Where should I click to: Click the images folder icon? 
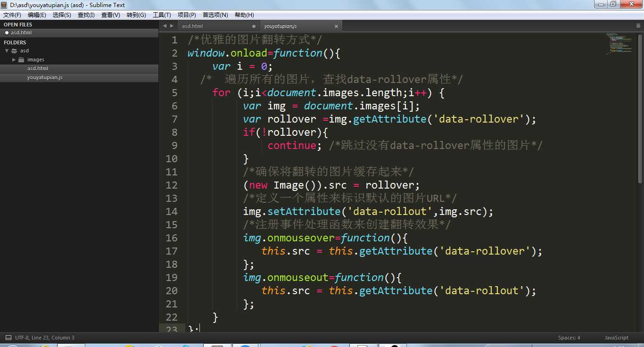[21, 59]
